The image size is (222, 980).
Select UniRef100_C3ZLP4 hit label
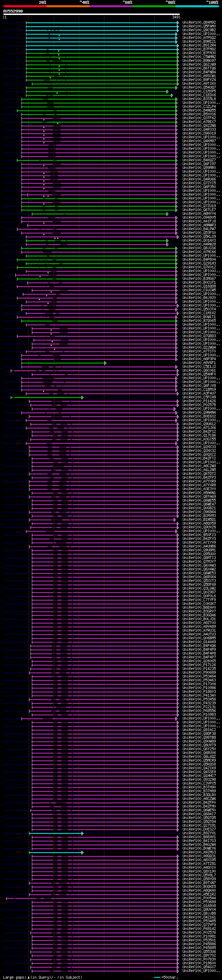point(199,106)
